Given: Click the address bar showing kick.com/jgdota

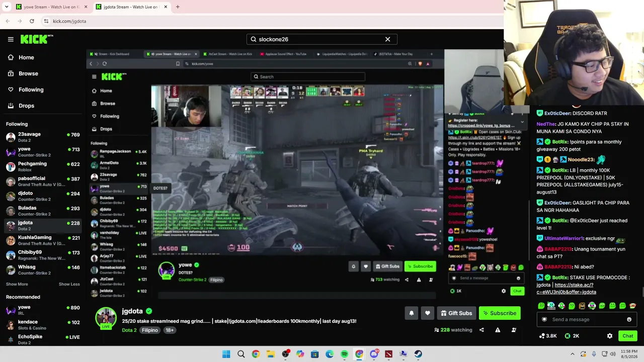Looking at the screenshot, I should pos(272,21).
